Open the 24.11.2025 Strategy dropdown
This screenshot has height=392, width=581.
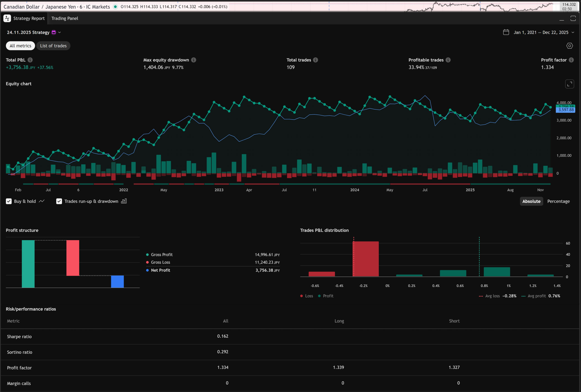pyautogui.click(x=59, y=32)
